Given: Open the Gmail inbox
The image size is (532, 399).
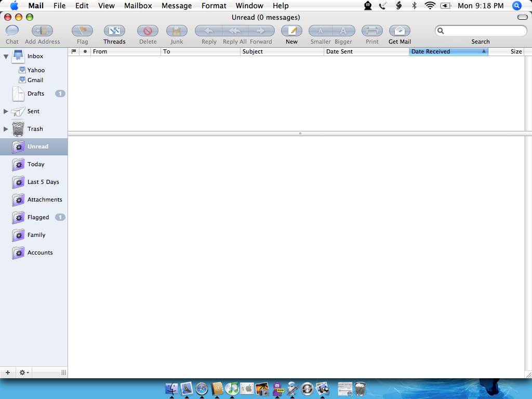Looking at the screenshot, I should tap(35, 80).
